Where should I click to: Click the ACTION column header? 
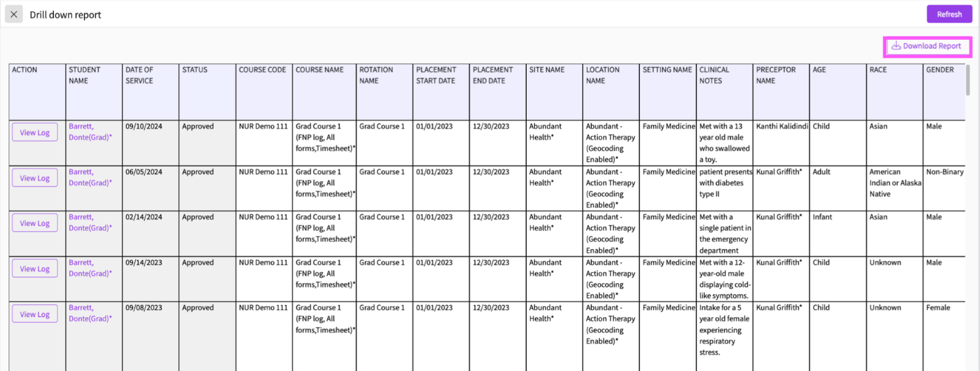tap(37, 92)
